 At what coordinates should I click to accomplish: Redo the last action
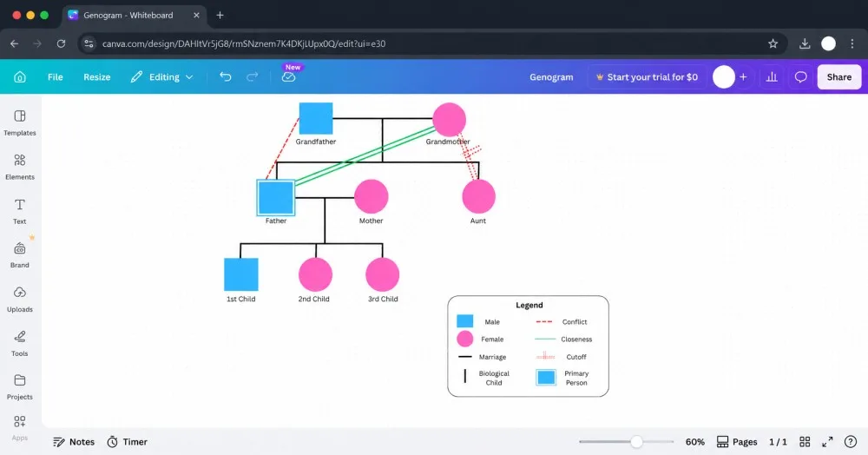(x=253, y=77)
